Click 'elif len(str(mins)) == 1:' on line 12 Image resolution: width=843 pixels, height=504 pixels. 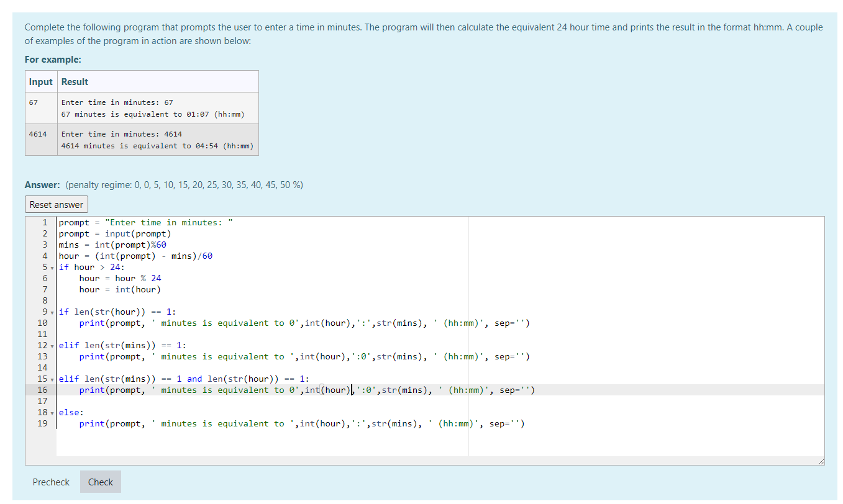point(122,346)
